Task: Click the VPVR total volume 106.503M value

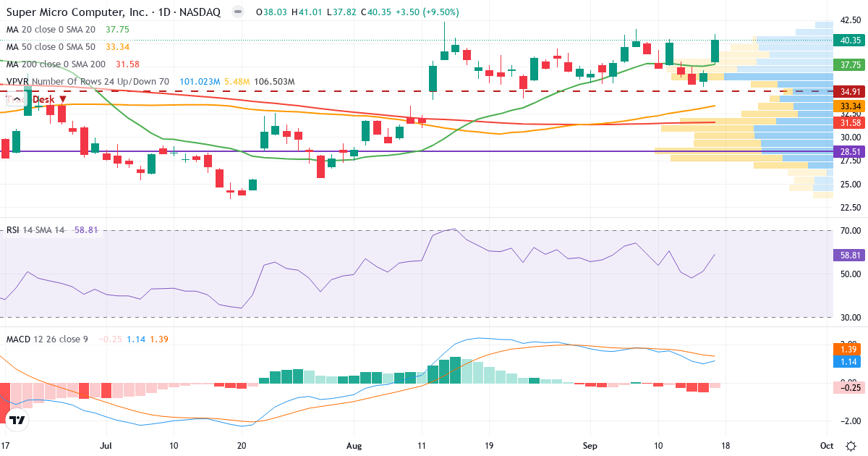Action: click(x=273, y=82)
